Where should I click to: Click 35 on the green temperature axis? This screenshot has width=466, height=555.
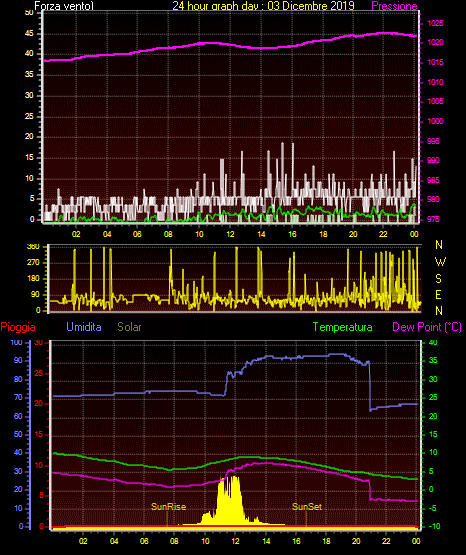pos(433,360)
